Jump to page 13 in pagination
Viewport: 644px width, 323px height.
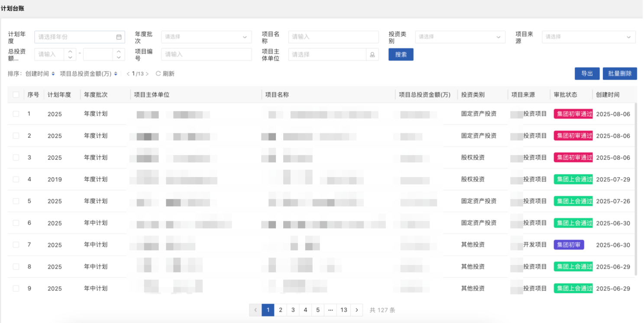coord(343,310)
